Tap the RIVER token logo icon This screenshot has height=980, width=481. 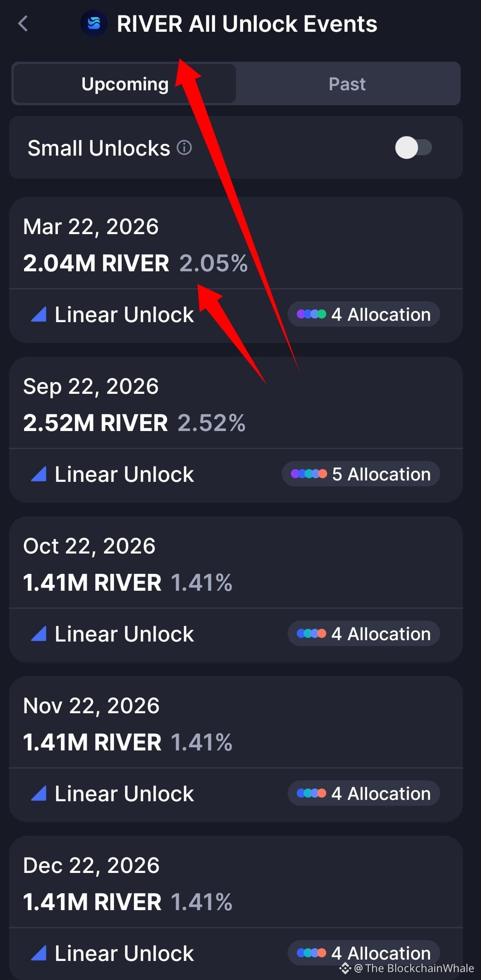pos(94,23)
